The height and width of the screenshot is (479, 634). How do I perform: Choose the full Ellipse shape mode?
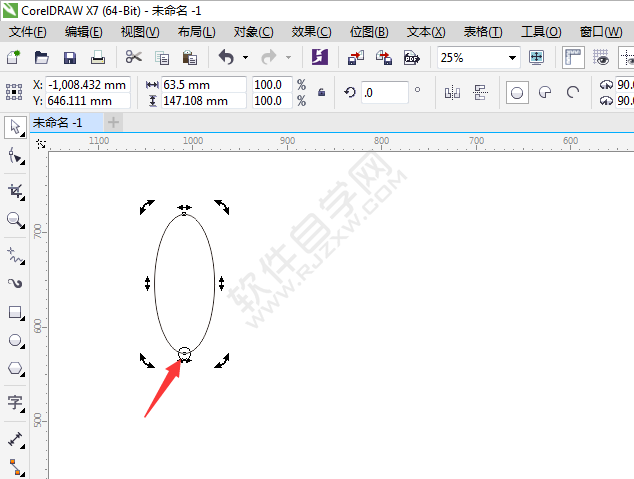(517, 93)
